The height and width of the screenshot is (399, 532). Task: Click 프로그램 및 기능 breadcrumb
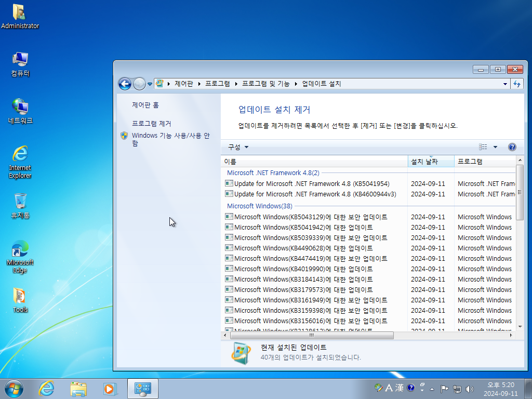coord(265,84)
